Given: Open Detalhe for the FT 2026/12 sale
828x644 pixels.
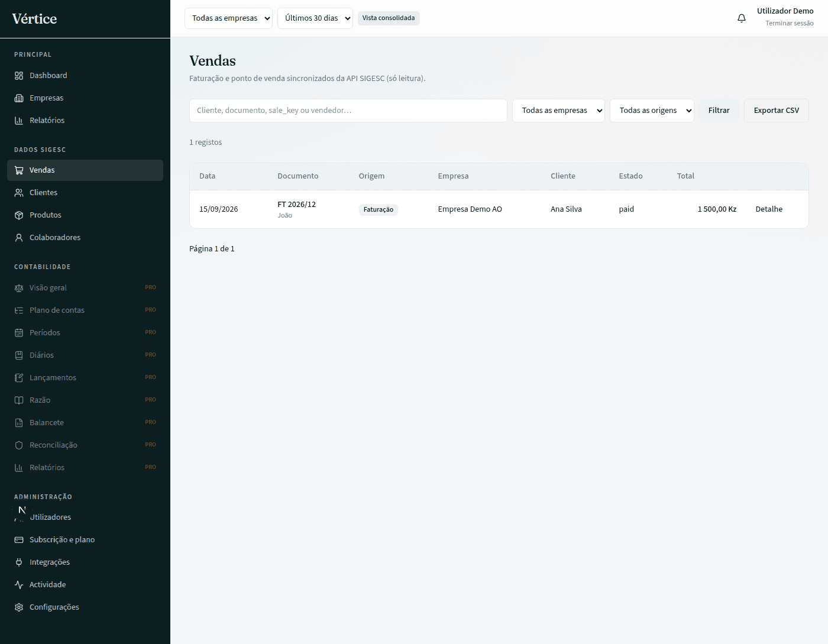Looking at the screenshot, I should (769, 209).
